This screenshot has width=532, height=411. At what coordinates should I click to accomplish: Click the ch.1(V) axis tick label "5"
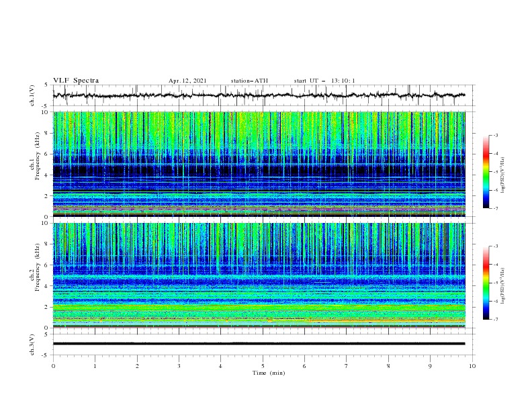(x=47, y=85)
